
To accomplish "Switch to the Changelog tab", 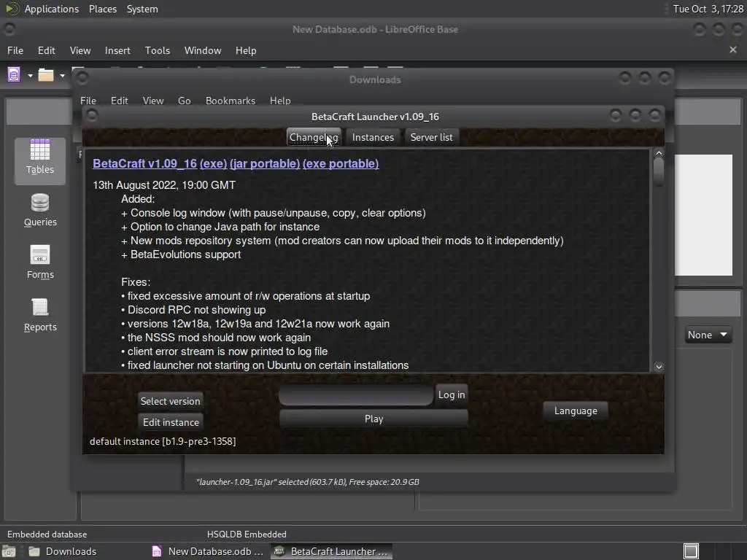I will (314, 137).
